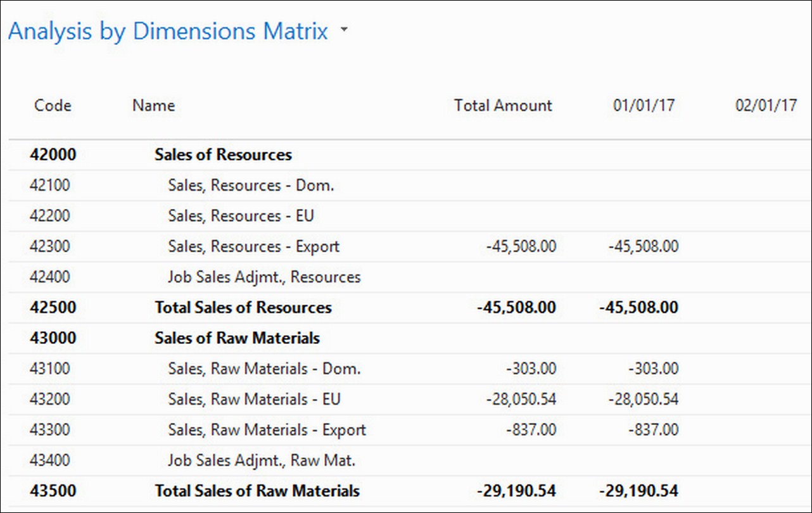This screenshot has width=812, height=513.
Task: Select Job Sales Adjmt., Raw Mat. name
Action: tap(262, 460)
